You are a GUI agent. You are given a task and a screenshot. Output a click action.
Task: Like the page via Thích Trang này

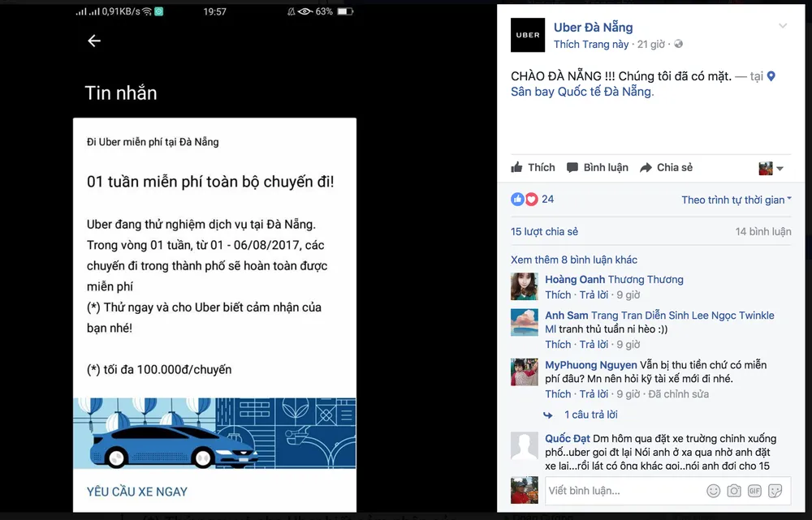point(592,44)
